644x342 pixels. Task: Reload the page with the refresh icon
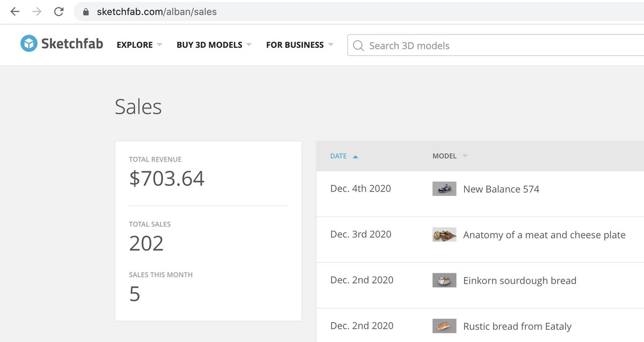click(x=59, y=11)
